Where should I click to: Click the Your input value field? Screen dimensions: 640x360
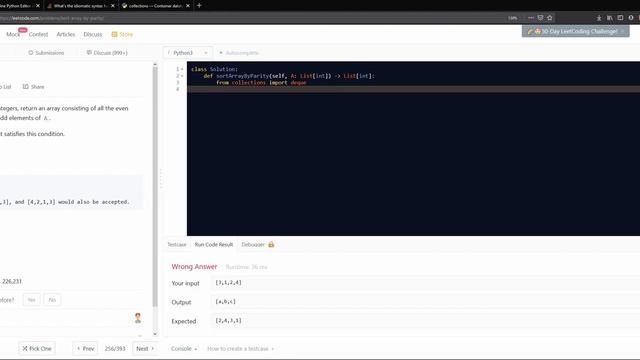(425, 283)
